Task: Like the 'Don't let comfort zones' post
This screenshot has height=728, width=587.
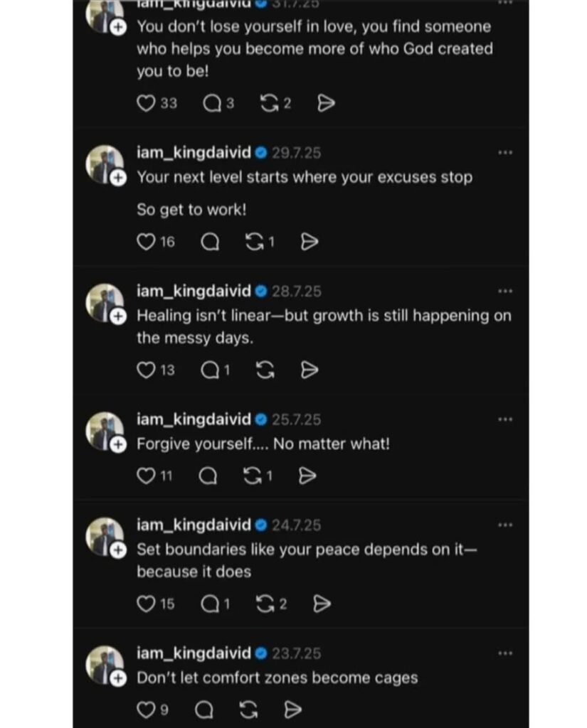Action: [145, 710]
